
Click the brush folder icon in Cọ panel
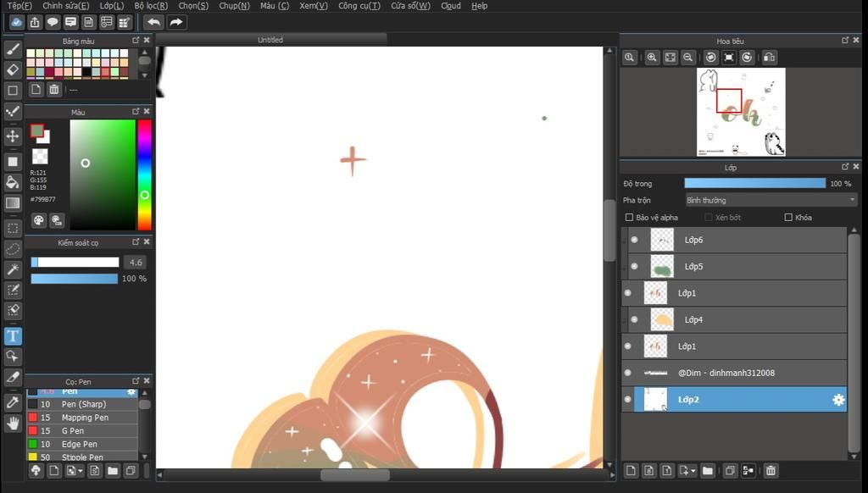click(x=113, y=471)
